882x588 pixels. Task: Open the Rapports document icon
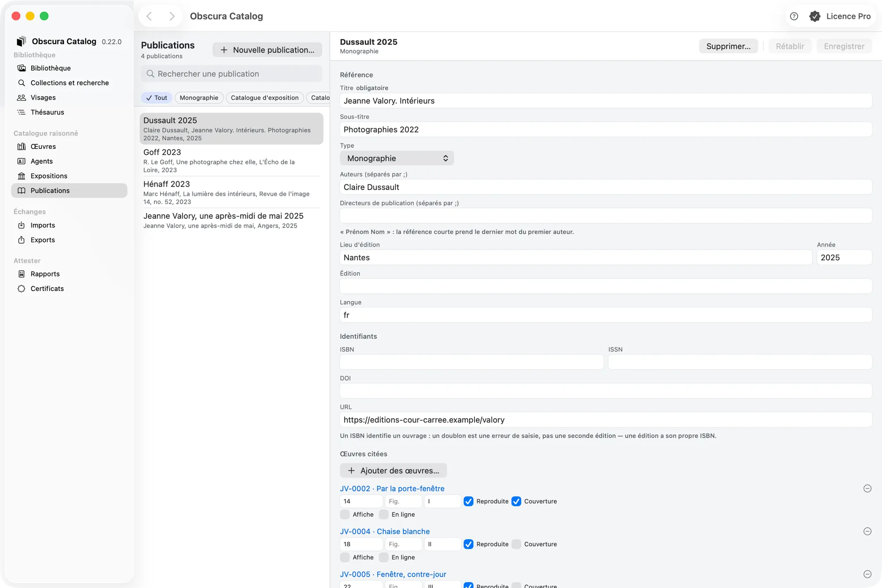(21, 273)
